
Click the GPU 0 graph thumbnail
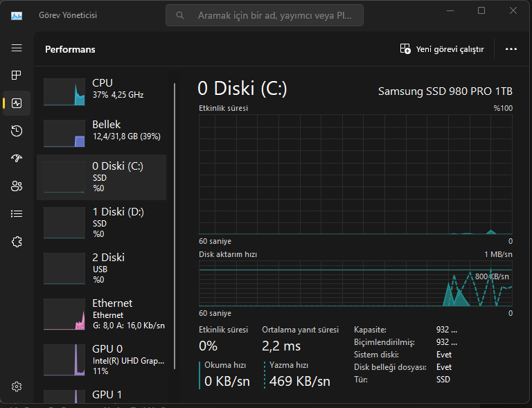(64, 359)
